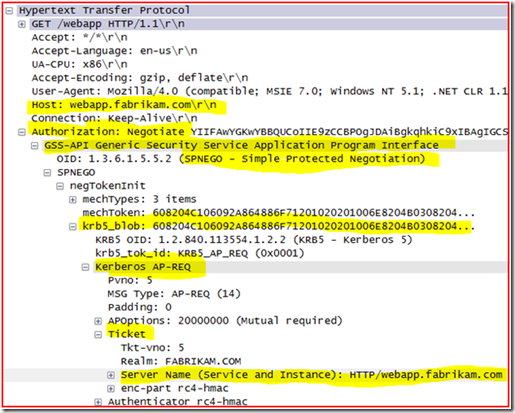
Task: Select the GSS-API Generic Security Service row text
Action: tap(241, 145)
